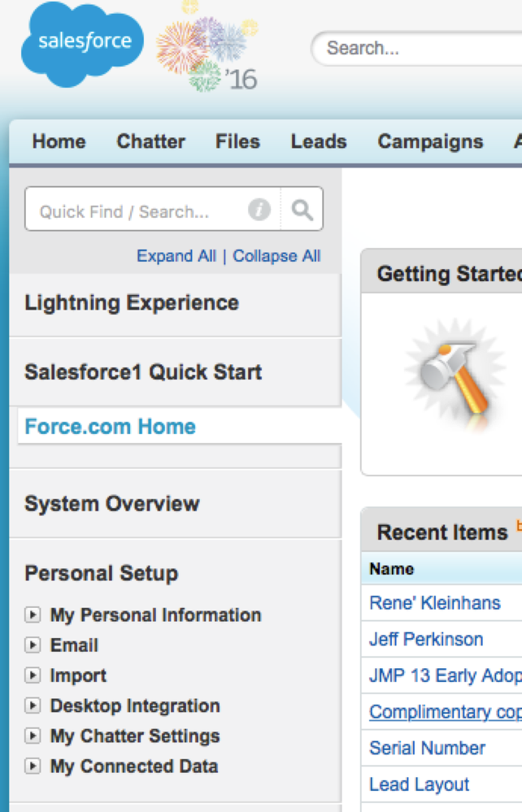Click the Collapse All link

coord(276,256)
